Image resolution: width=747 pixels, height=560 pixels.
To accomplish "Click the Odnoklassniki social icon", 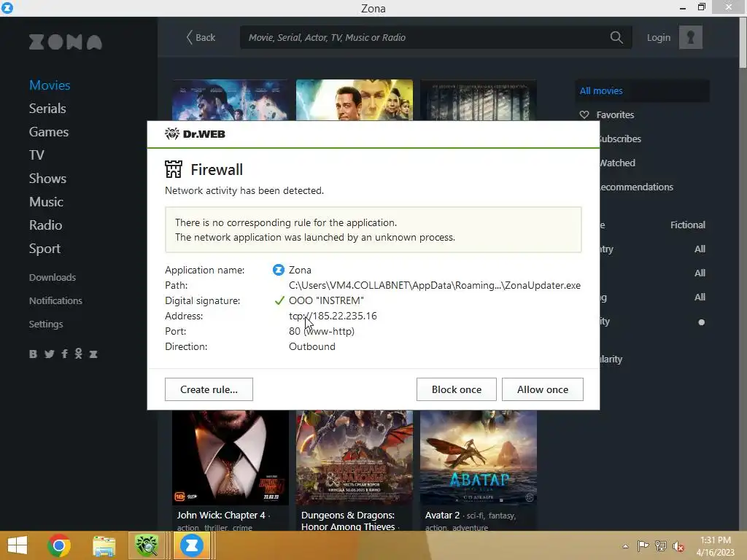I will (x=79, y=354).
